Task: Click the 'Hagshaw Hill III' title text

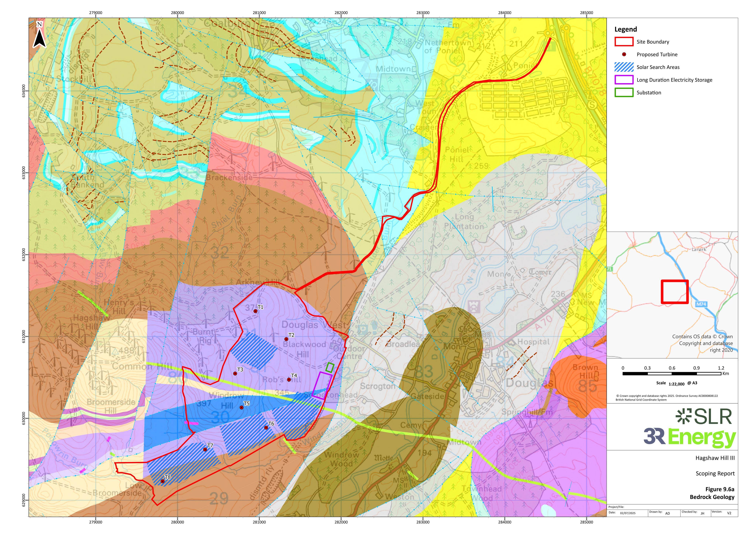Action: tap(715, 458)
